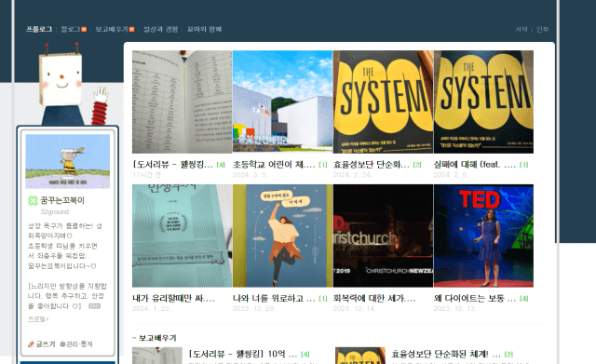Click comment count [4] on 왜 다이어트는 post
The image size is (596, 364).
(523, 299)
